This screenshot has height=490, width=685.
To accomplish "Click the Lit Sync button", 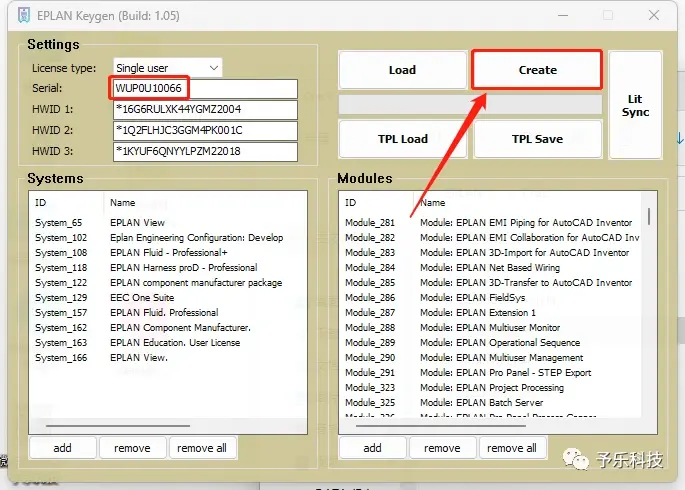I will (x=635, y=105).
